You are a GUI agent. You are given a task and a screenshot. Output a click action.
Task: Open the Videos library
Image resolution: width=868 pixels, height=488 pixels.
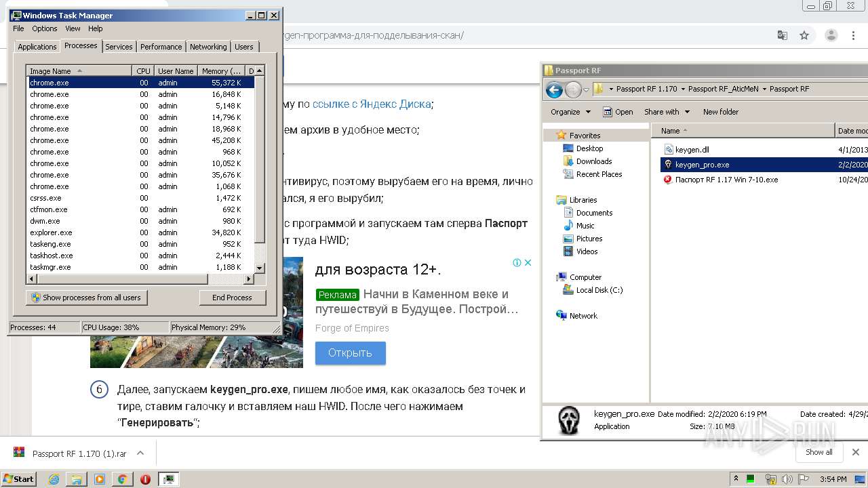click(587, 251)
